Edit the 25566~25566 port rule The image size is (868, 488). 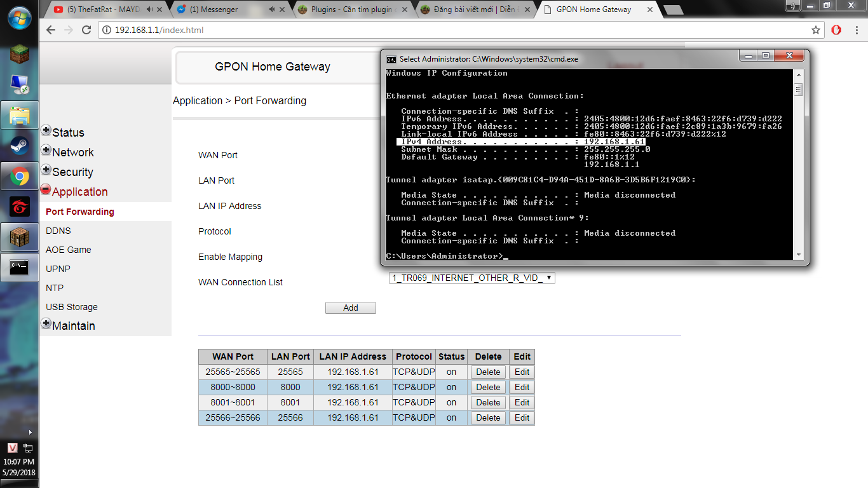[522, 417]
